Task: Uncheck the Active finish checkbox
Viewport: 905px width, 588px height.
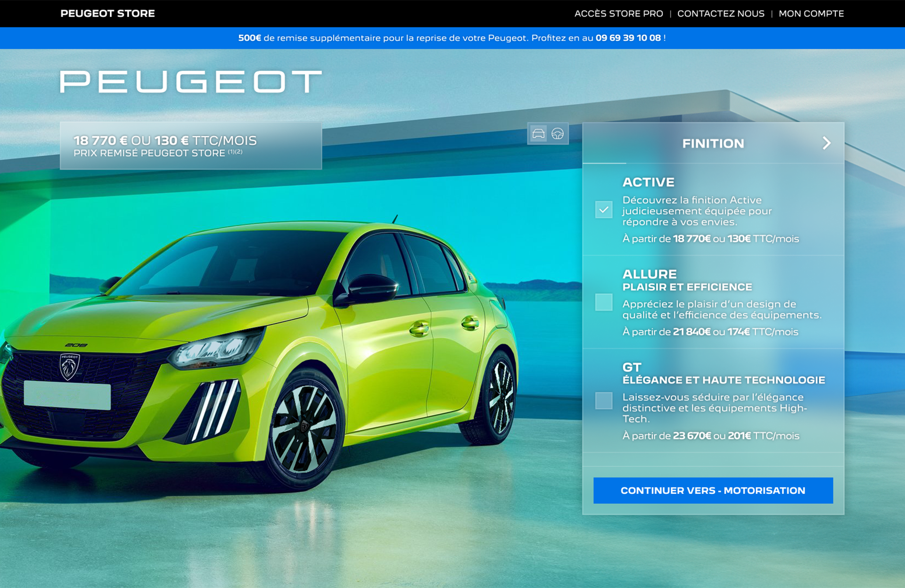Action: click(603, 210)
